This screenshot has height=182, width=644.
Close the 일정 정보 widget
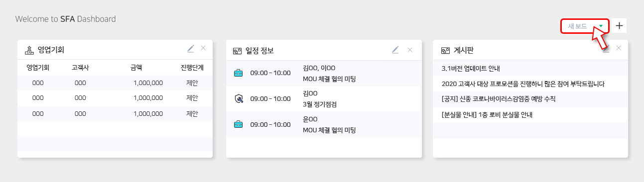click(410, 50)
